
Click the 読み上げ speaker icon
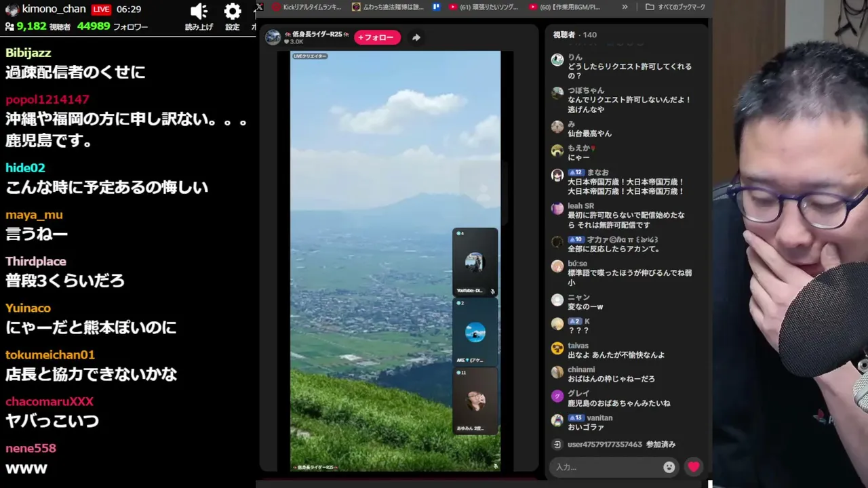click(199, 12)
